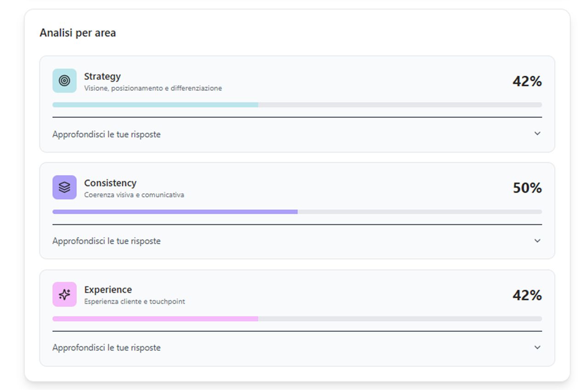Click the Strategy target icon
Image resolution: width=588 pixels, height=390 pixels.
tap(64, 81)
